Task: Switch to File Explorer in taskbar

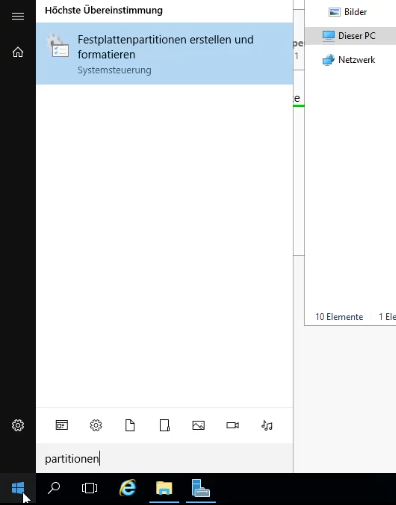Action: 164,489
